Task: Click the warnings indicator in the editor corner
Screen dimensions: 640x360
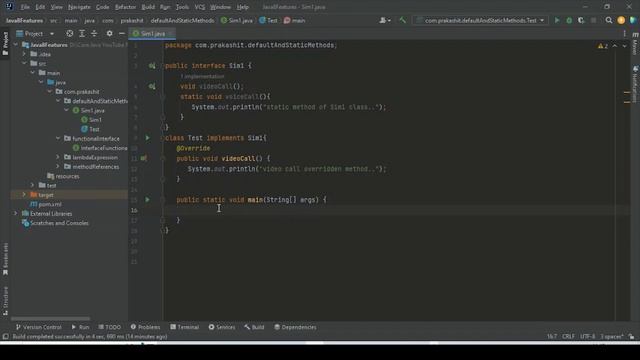Action: [x=603, y=46]
